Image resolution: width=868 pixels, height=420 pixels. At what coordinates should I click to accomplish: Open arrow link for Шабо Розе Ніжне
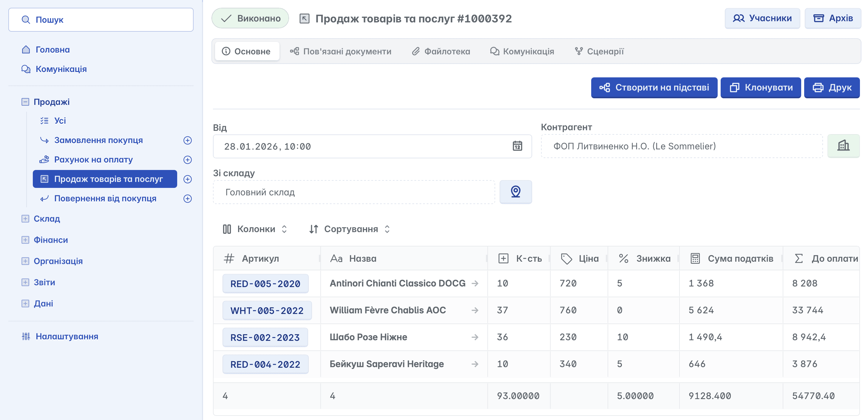[x=475, y=337]
